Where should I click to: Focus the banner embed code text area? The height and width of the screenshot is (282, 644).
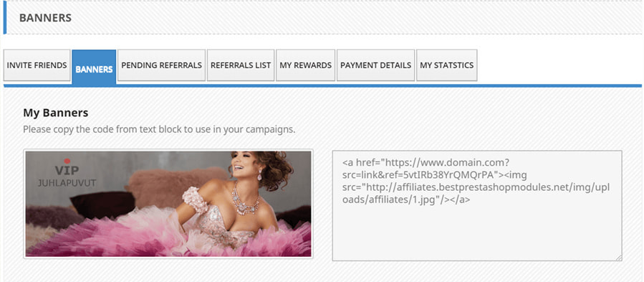(x=477, y=205)
